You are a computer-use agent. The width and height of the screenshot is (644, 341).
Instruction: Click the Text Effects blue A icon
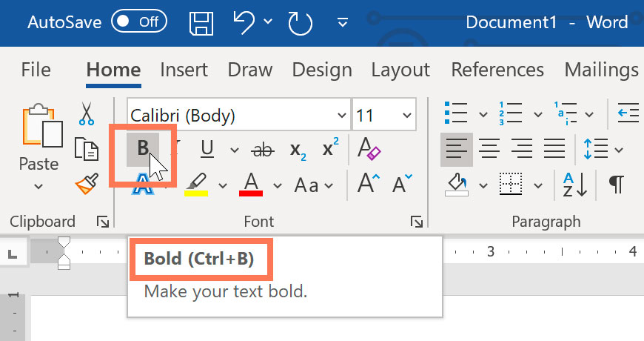143,183
